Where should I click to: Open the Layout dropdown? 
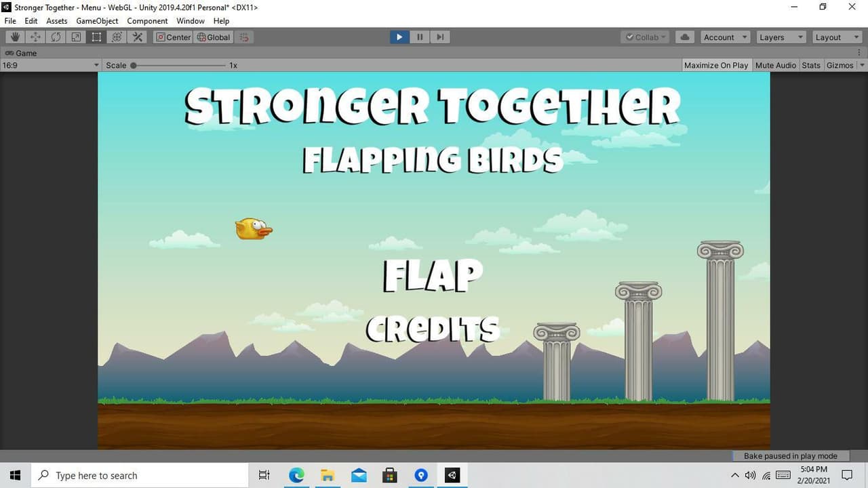837,37
